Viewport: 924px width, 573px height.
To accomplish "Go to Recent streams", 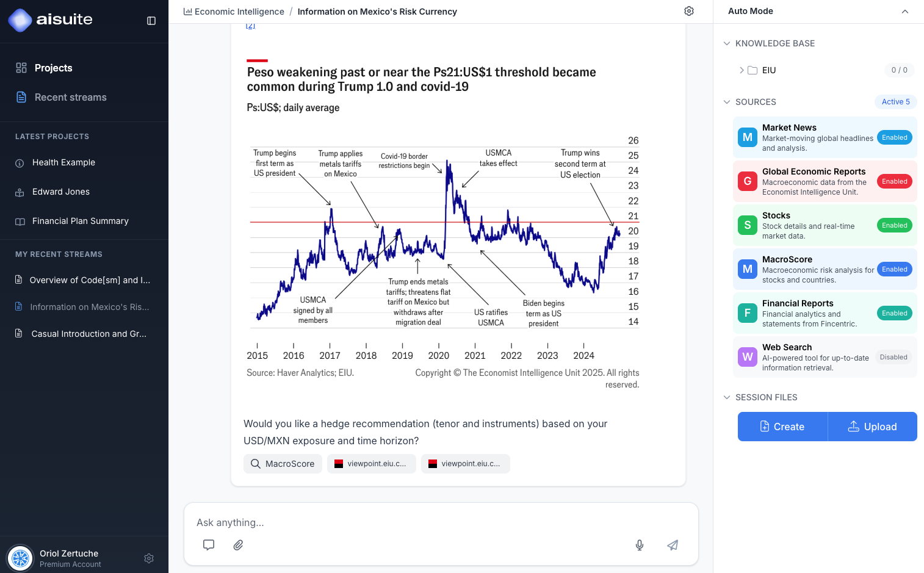I will (x=70, y=97).
